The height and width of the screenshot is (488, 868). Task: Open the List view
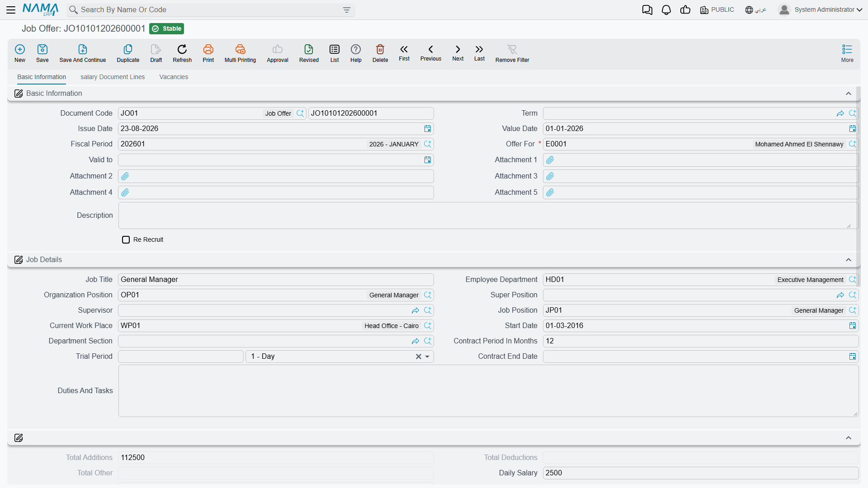pos(335,53)
